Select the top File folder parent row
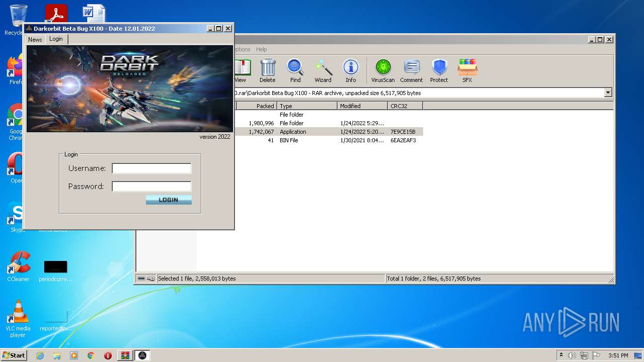 click(x=329, y=115)
